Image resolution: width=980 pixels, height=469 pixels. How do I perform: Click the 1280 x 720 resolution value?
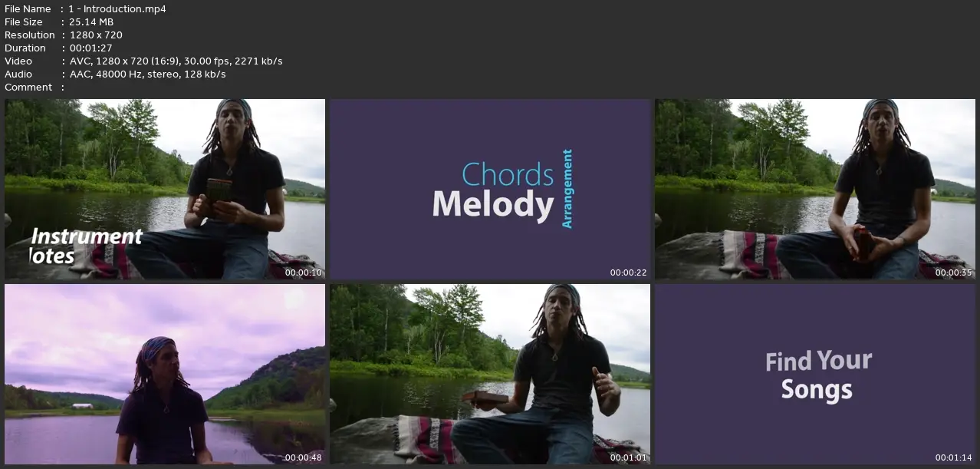pyautogui.click(x=96, y=35)
